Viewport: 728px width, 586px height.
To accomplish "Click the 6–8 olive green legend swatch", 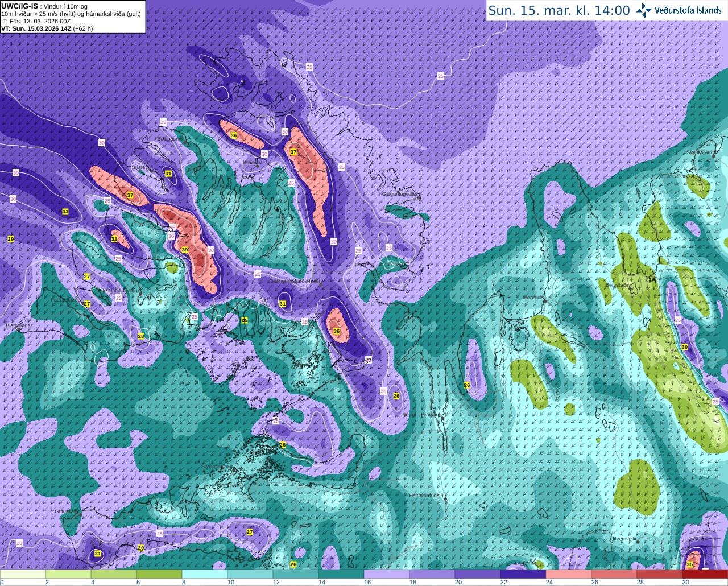I will pos(159,574).
